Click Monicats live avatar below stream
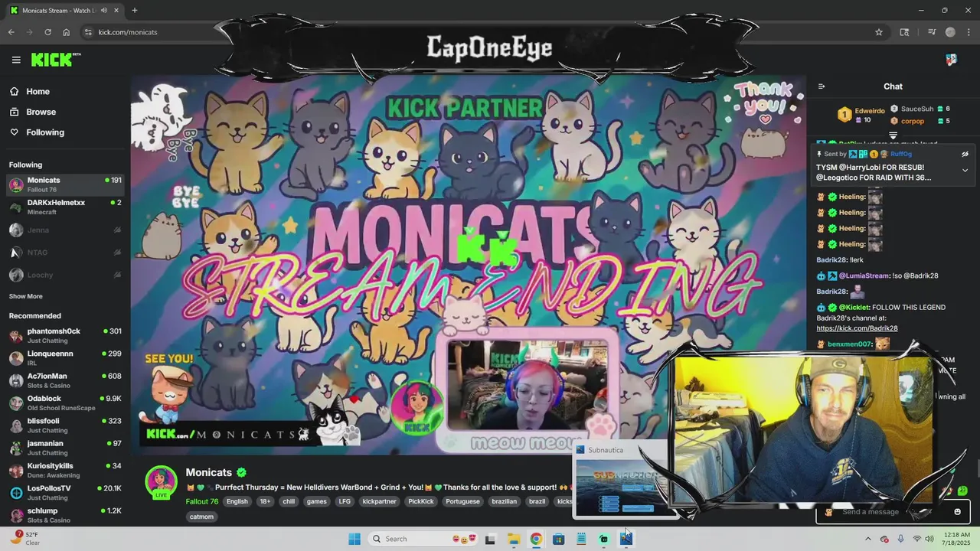Screen dimensions: 980x551 click(x=162, y=481)
